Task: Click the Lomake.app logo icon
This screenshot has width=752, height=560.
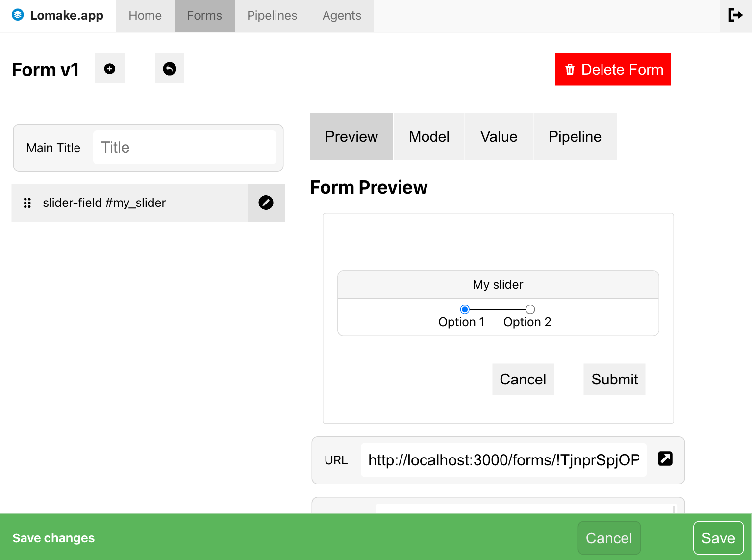Action: pos(18,15)
